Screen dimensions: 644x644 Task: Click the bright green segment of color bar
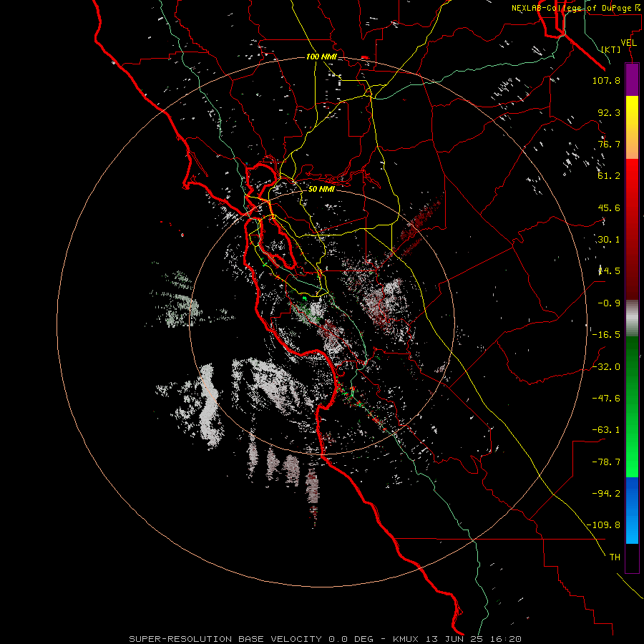(632, 407)
